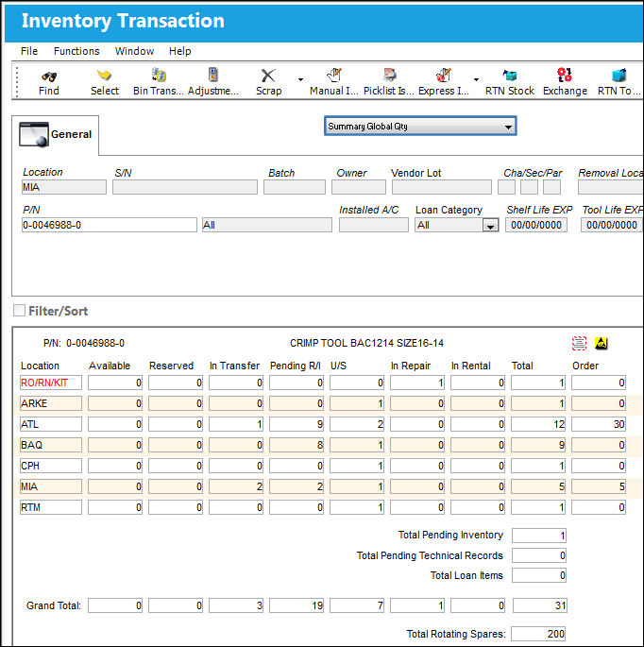Click the P/N field 0-0046988-0
The height and width of the screenshot is (647, 644).
click(x=110, y=225)
